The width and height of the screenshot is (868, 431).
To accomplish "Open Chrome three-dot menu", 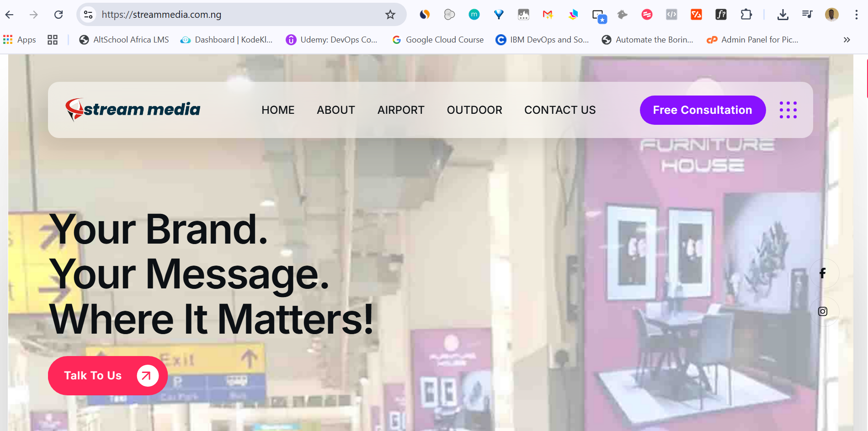I will tap(856, 15).
